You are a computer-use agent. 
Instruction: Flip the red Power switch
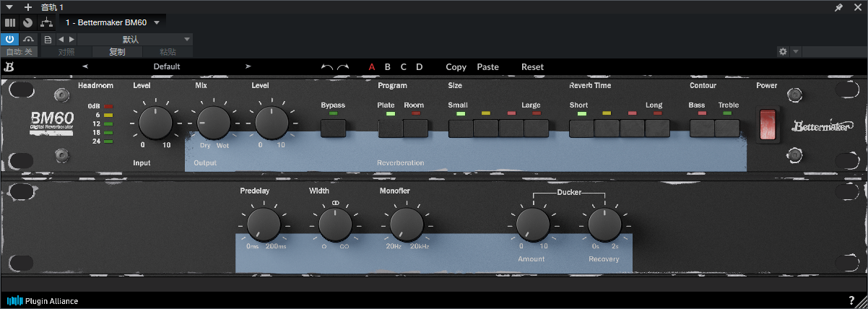(768, 124)
